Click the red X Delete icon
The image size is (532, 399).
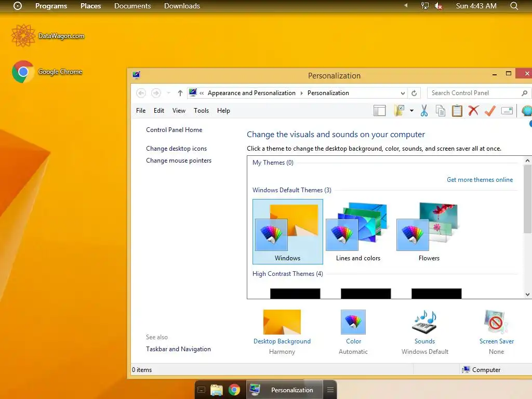click(x=473, y=111)
